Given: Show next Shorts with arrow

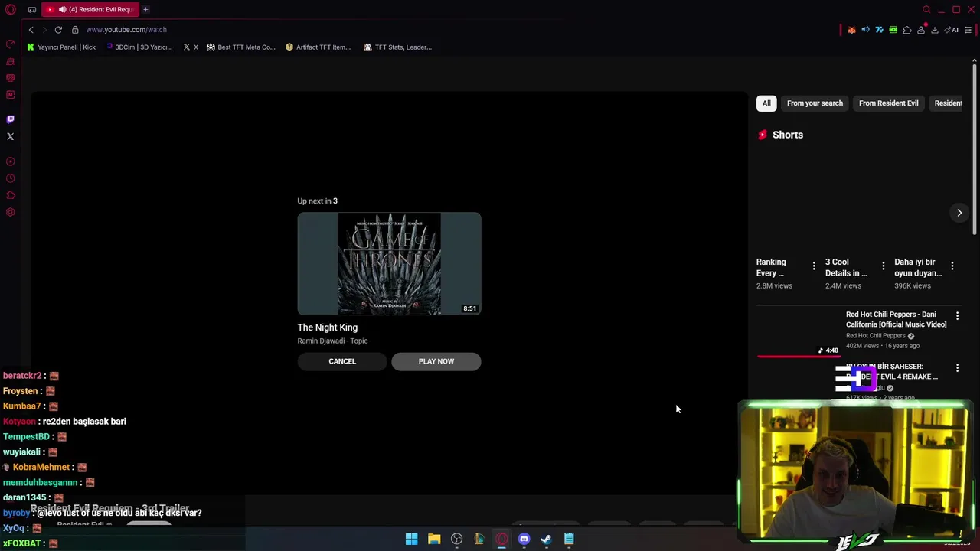Looking at the screenshot, I should [959, 213].
